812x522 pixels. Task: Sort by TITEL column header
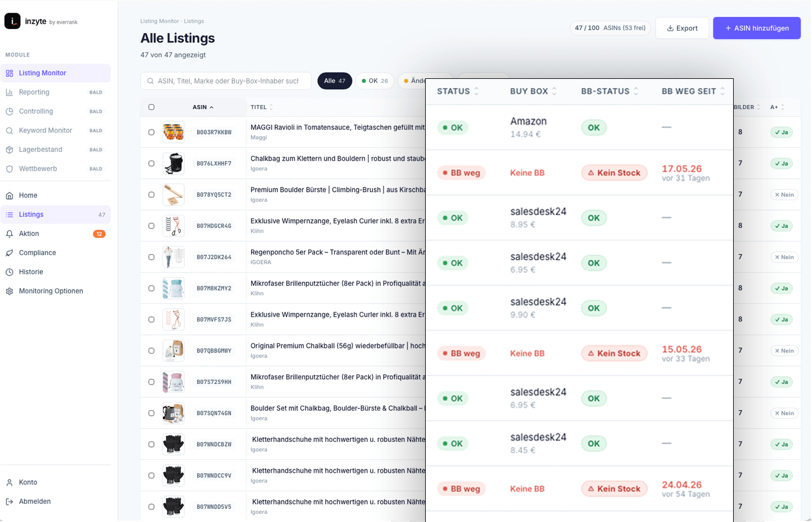point(262,107)
